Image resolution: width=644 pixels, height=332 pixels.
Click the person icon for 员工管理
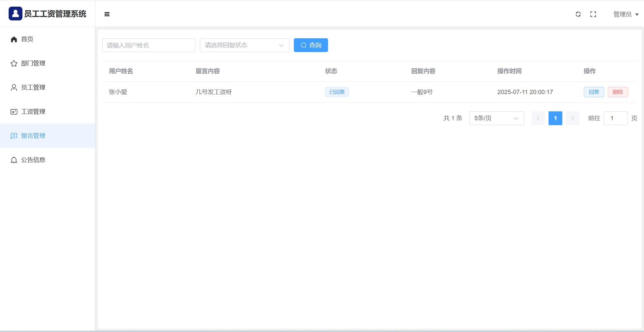[14, 87]
